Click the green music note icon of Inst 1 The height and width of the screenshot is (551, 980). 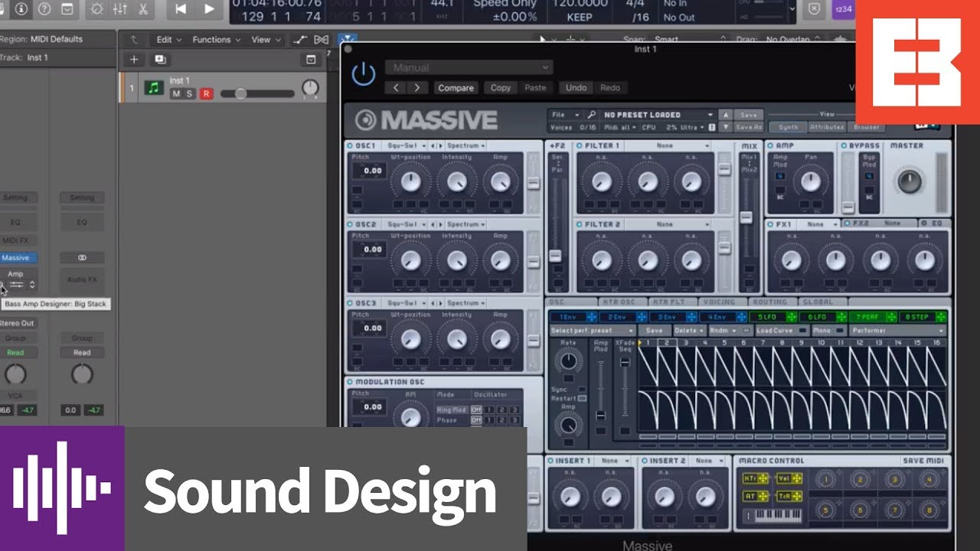pos(155,88)
